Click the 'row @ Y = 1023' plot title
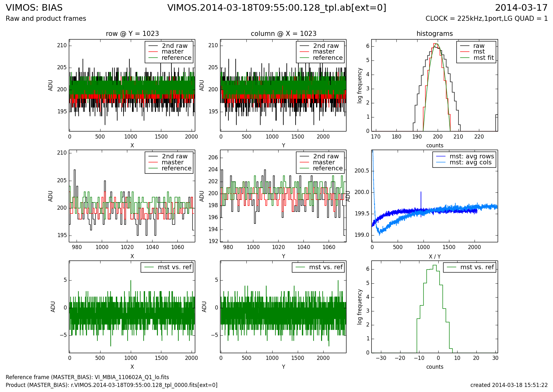This screenshot has width=553, height=392. [x=132, y=34]
